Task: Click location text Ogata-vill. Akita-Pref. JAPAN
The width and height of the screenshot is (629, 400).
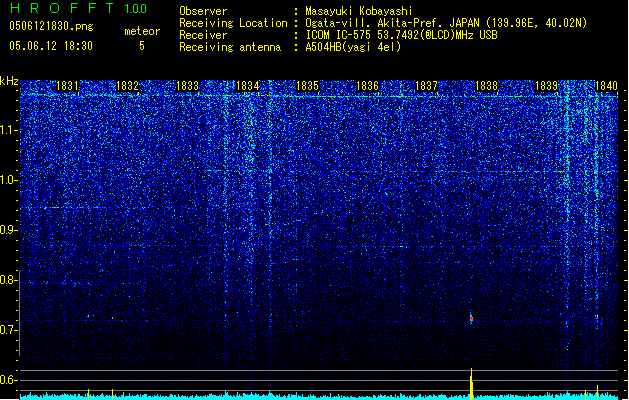Action: [393, 23]
